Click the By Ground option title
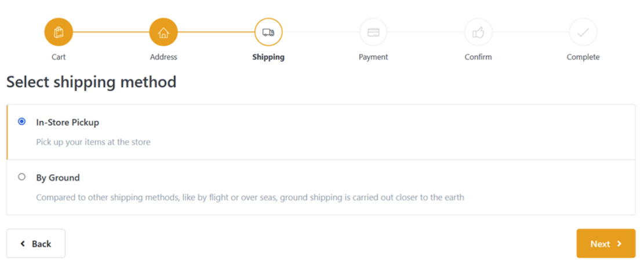644x267 pixels. [58, 178]
